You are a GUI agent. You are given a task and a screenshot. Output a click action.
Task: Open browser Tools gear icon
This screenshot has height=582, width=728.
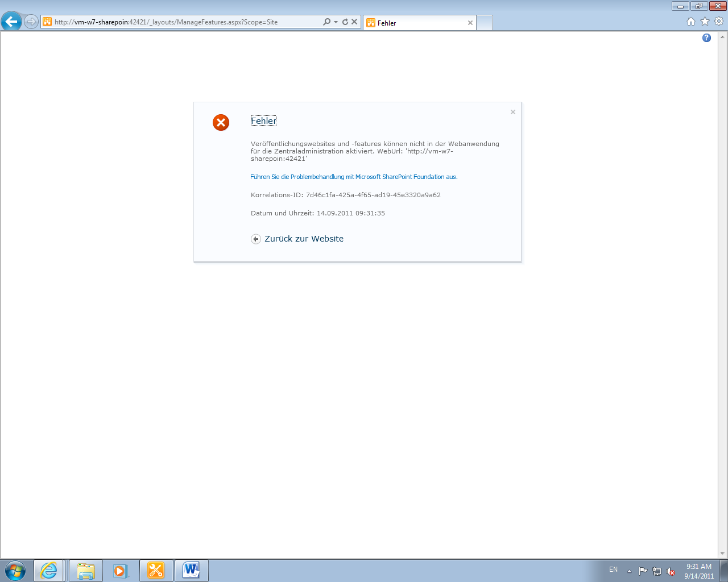(719, 22)
